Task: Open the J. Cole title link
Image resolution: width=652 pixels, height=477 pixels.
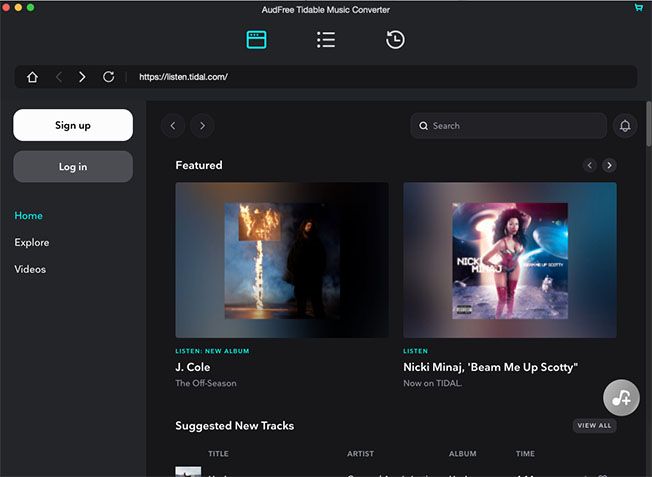Action: 193,367
